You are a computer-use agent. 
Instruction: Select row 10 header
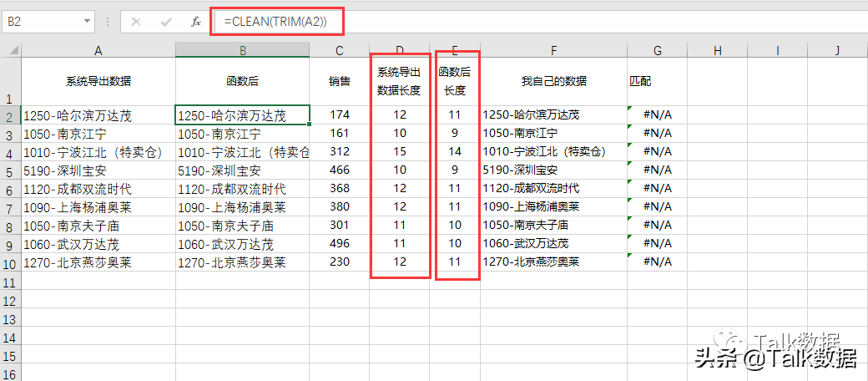11,262
